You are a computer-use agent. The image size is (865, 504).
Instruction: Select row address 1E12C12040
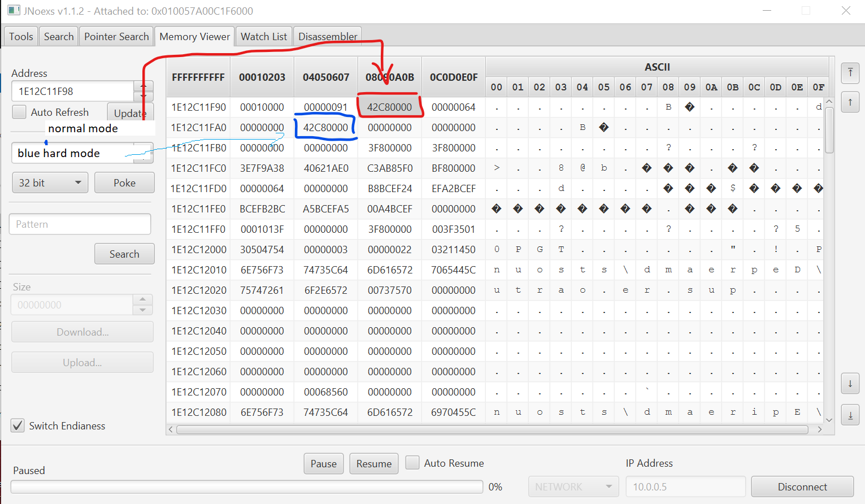198,331
